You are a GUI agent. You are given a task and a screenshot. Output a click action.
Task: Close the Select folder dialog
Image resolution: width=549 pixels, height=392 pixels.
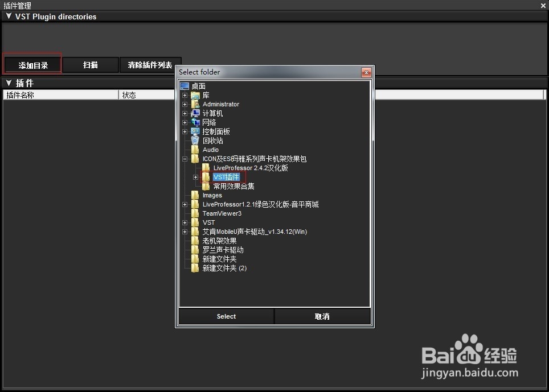[x=366, y=72]
